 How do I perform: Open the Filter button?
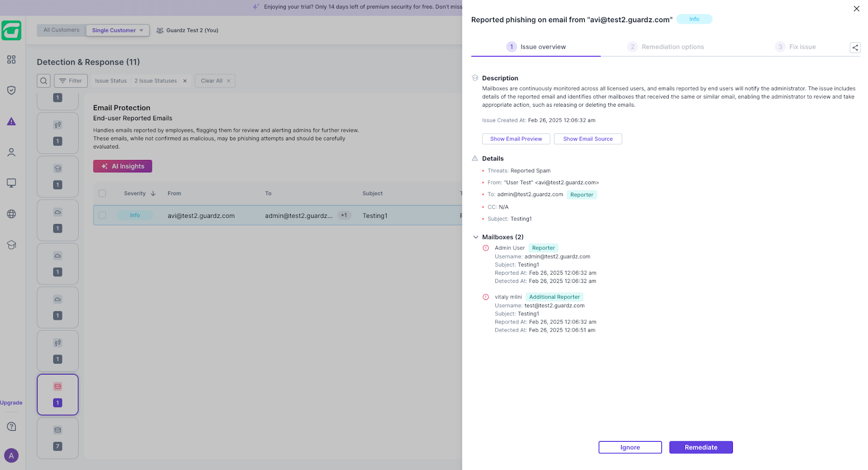tap(71, 81)
